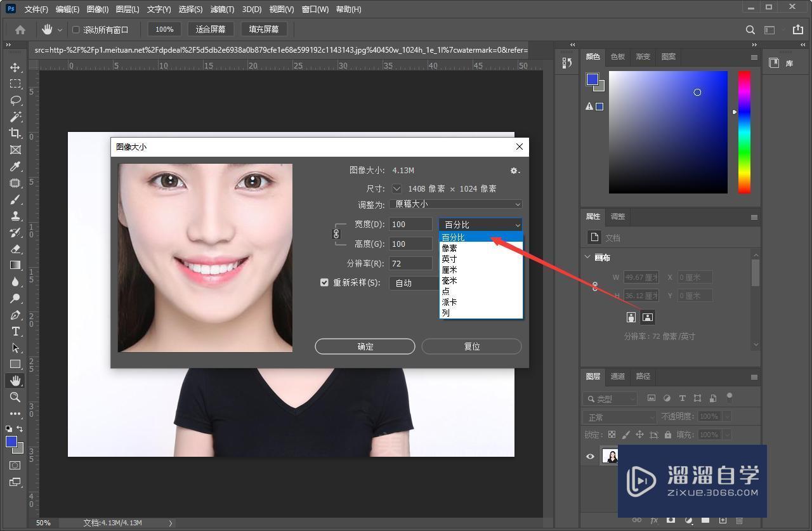The image size is (812, 531).
Task: Select the Dodge tool
Action: 15,298
